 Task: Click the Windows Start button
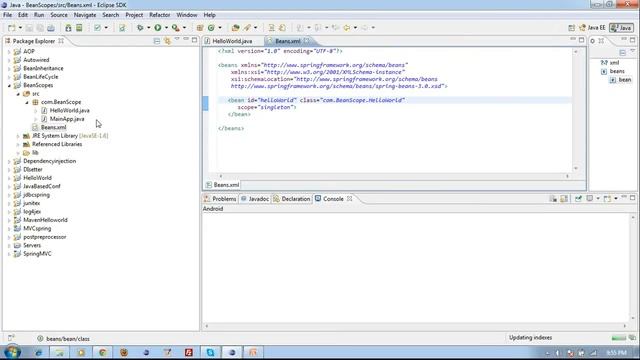[12, 352]
